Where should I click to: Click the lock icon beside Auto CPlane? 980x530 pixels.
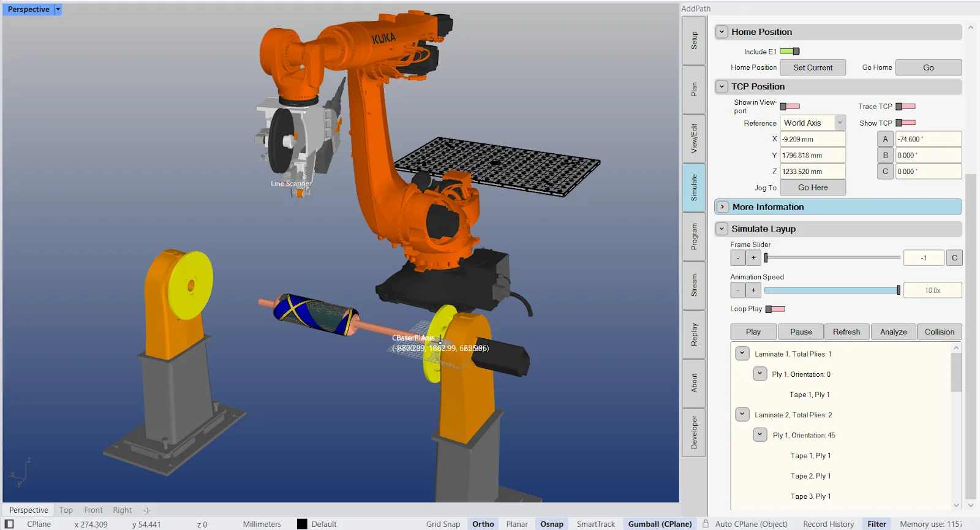click(706, 524)
